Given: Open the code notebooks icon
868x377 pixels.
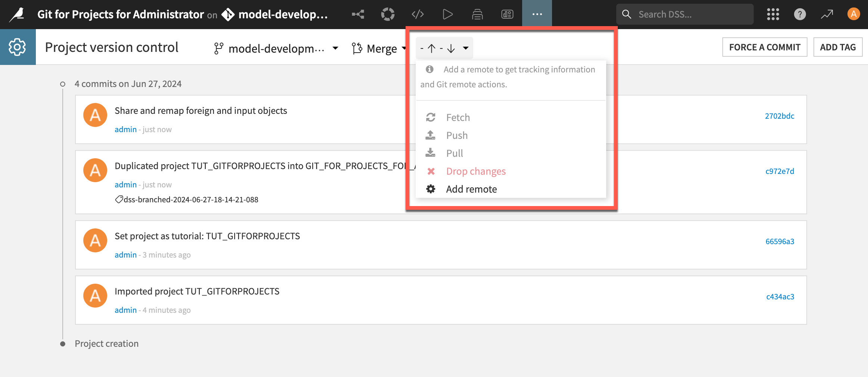Looking at the screenshot, I should tap(418, 14).
